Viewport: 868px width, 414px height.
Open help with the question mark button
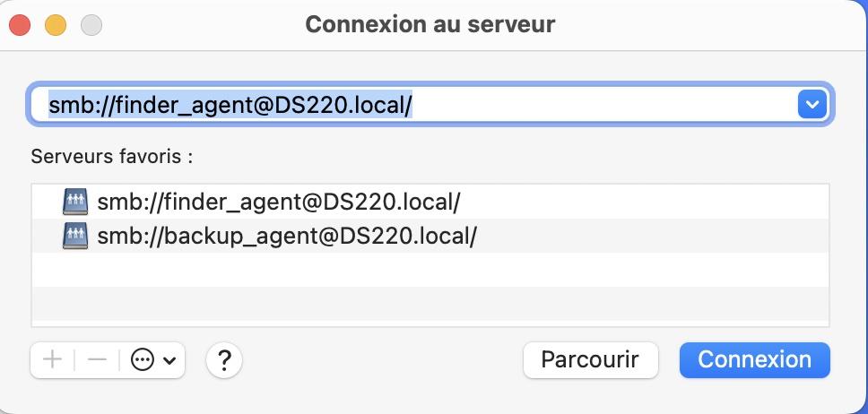coord(223,360)
